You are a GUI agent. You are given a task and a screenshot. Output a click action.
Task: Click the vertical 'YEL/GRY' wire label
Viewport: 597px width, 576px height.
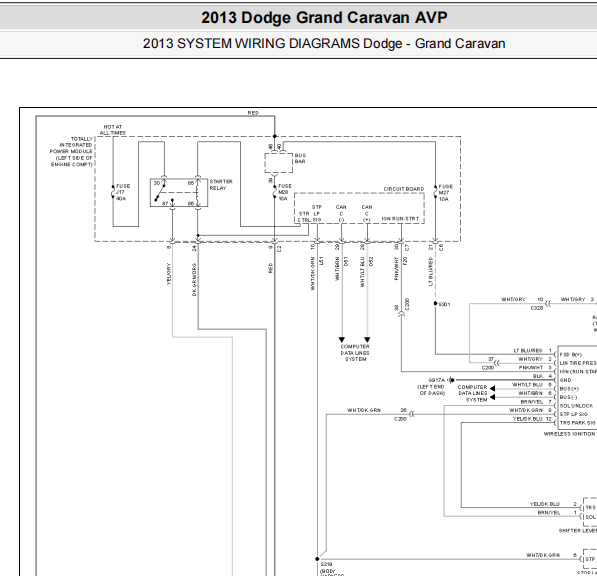tap(169, 274)
